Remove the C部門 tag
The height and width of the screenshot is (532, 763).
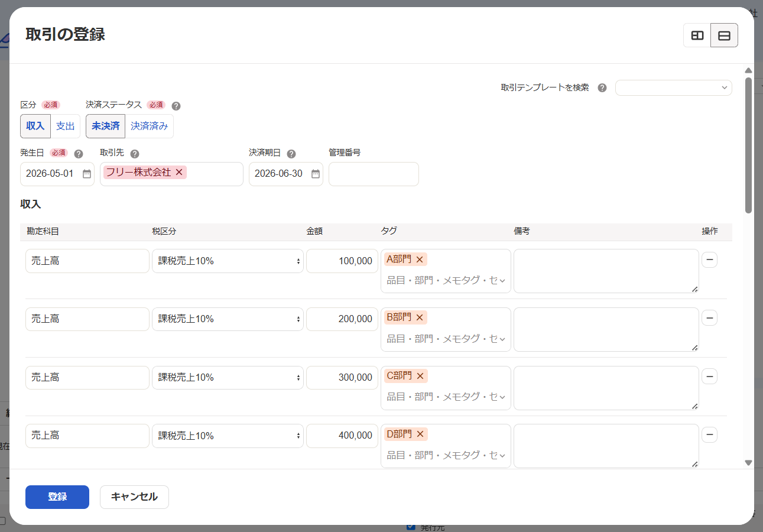click(420, 376)
